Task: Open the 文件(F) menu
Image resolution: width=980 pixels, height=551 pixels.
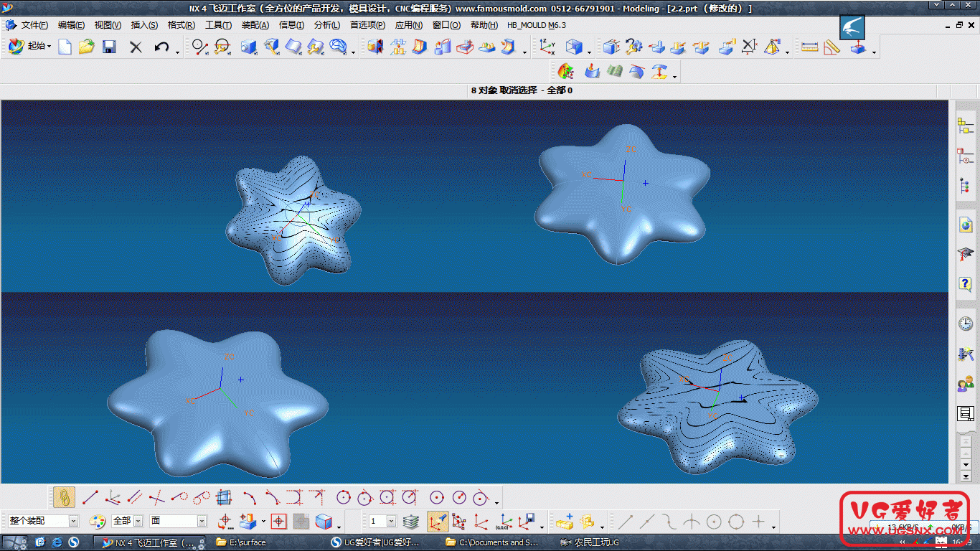Action: tap(34, 25)
